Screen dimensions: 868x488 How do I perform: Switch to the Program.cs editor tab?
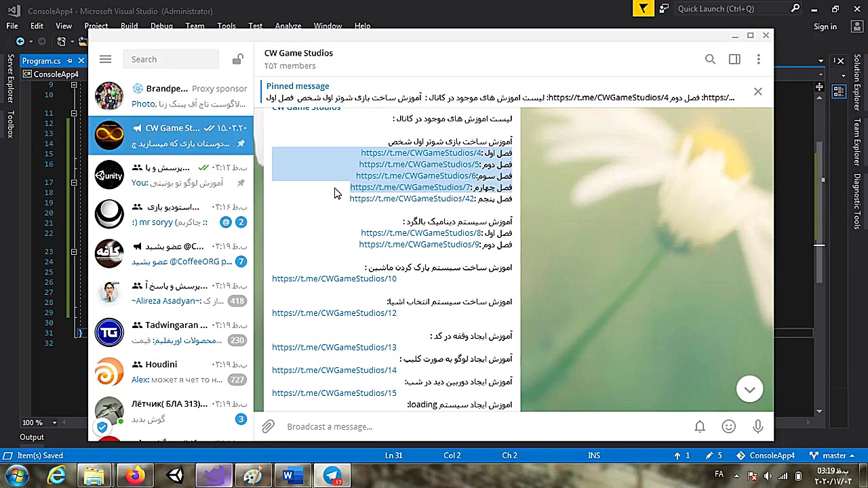(x=41, y=61)
